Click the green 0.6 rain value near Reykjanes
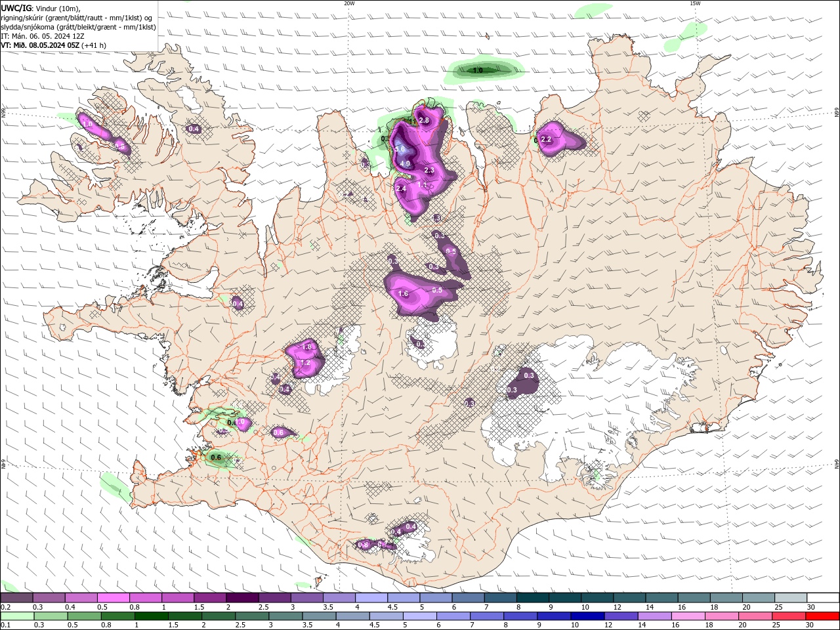This screenshot has height=630, width=840. tap(216, 457)
